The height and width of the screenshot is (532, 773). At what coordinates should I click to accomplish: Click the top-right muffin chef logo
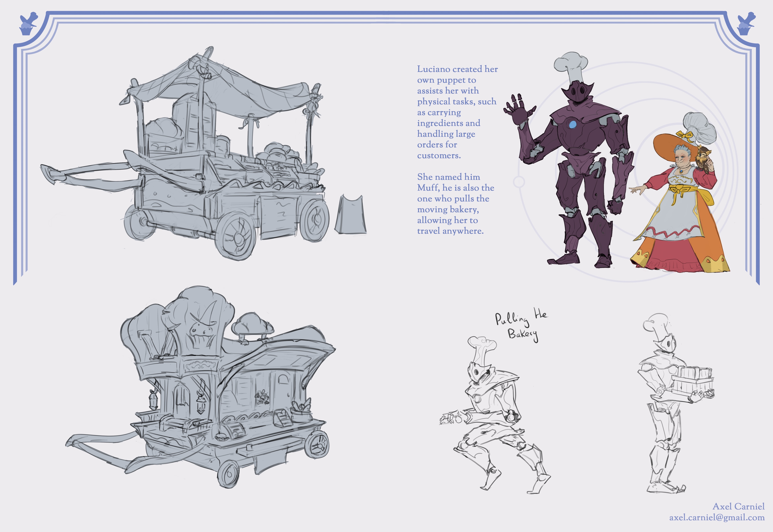coord(746,24)
